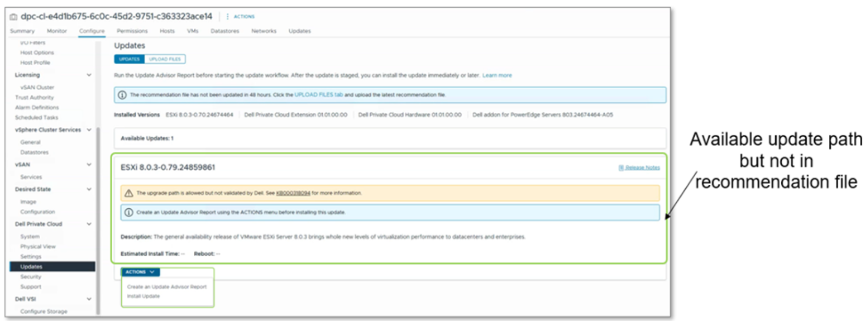Image resolution: width=868 pixels, height=321 pixels.
Task: Click the UPLOAD FILES tab link in banner
Action: (319, 95)
